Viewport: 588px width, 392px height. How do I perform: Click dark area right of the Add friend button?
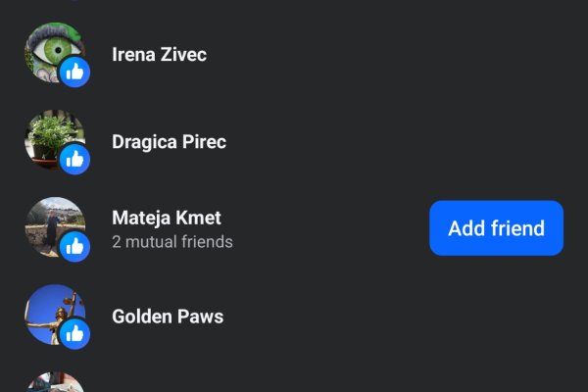576,228
